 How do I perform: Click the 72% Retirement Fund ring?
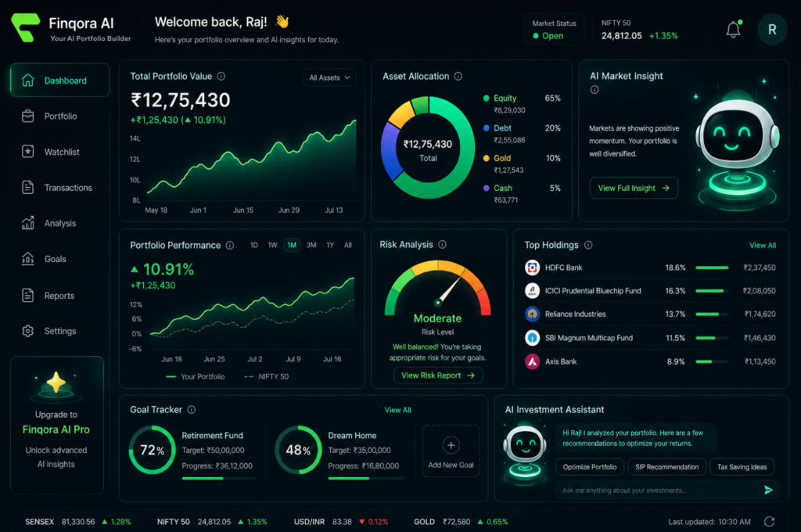click(x=153, y=450)
